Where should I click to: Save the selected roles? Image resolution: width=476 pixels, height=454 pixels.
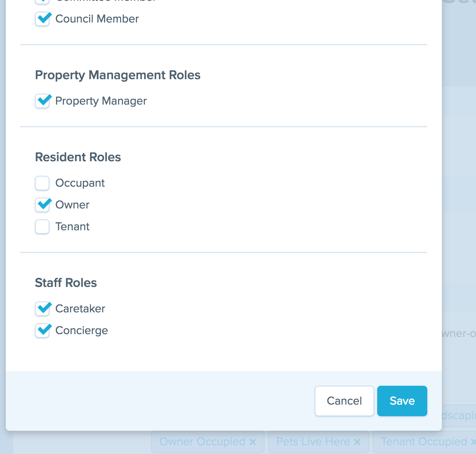pos(402,401)
